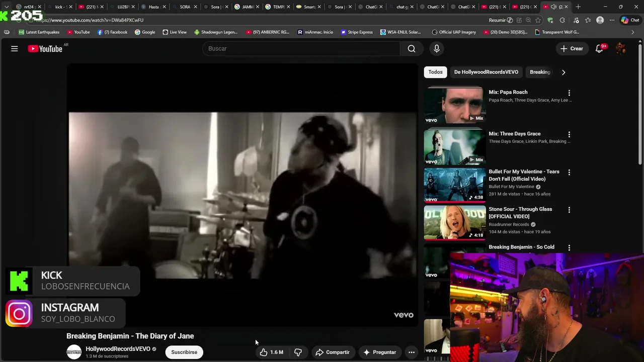Switch to the nrf24 browser tab
Screen dimensions: 644x362
pos(28,7)
